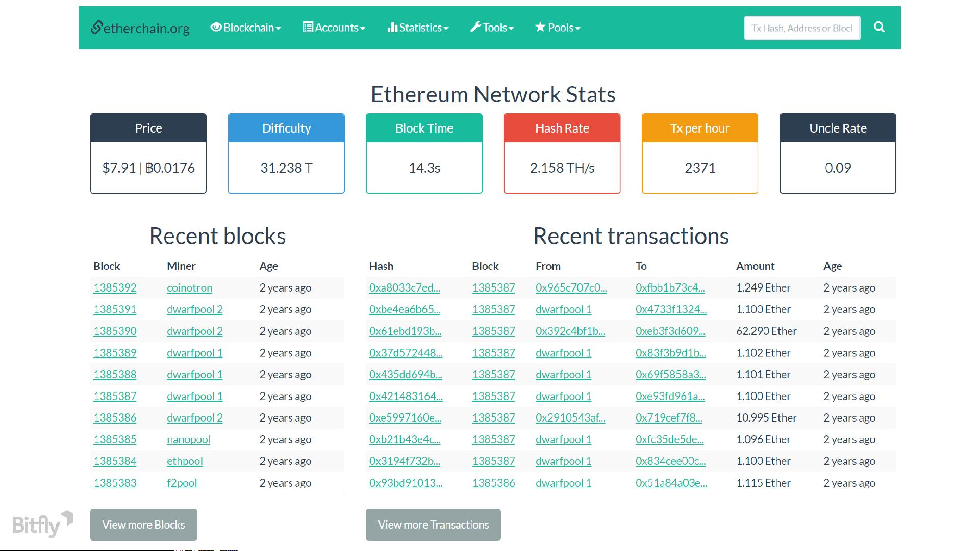Open block 1385389
Image resolution: width=980 pixels, height=551 pixels.
point(115,353)
